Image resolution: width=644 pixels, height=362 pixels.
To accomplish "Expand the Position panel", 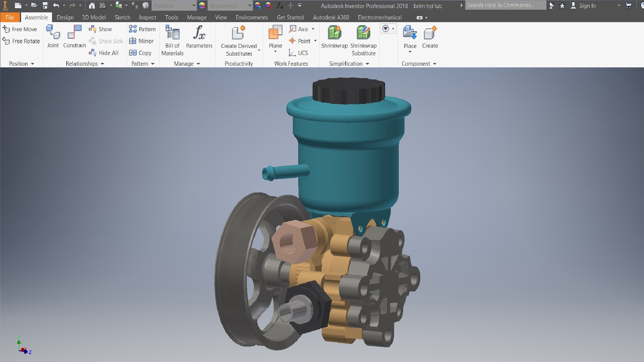I will click(21, 64).
